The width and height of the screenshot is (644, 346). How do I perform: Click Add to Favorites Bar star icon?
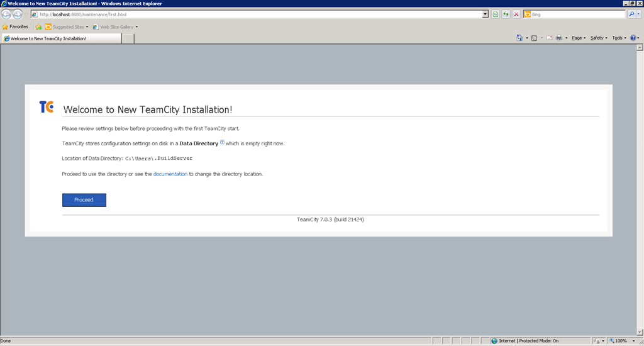click(x=38, y=26)
